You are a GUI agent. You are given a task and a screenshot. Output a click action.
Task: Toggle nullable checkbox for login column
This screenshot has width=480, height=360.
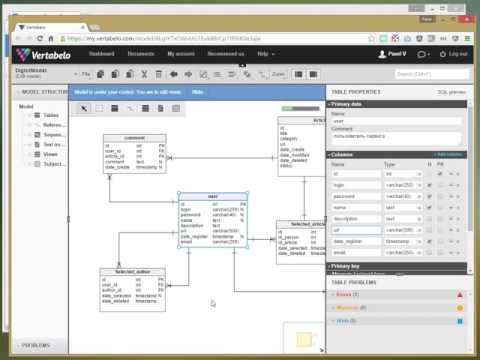[429, 185]
